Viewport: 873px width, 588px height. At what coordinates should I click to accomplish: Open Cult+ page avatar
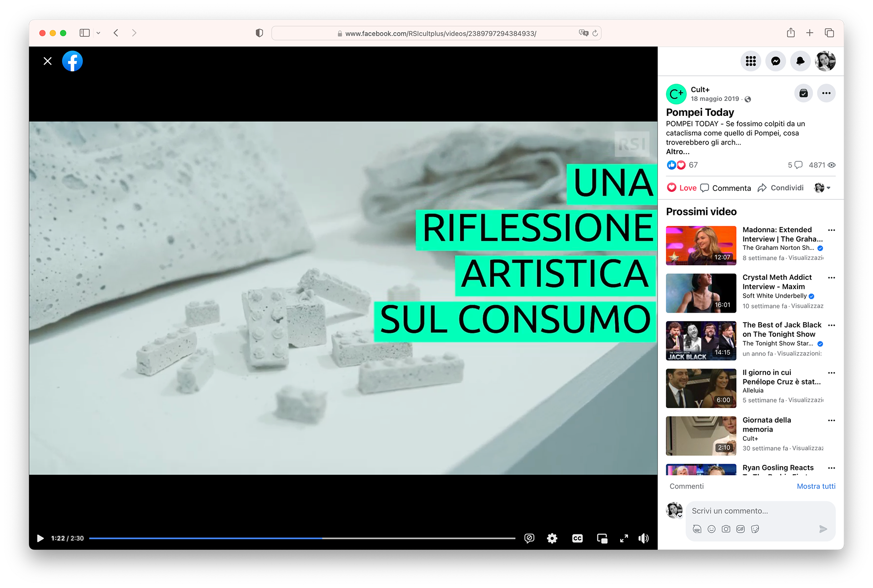click(x=676, y=94)
